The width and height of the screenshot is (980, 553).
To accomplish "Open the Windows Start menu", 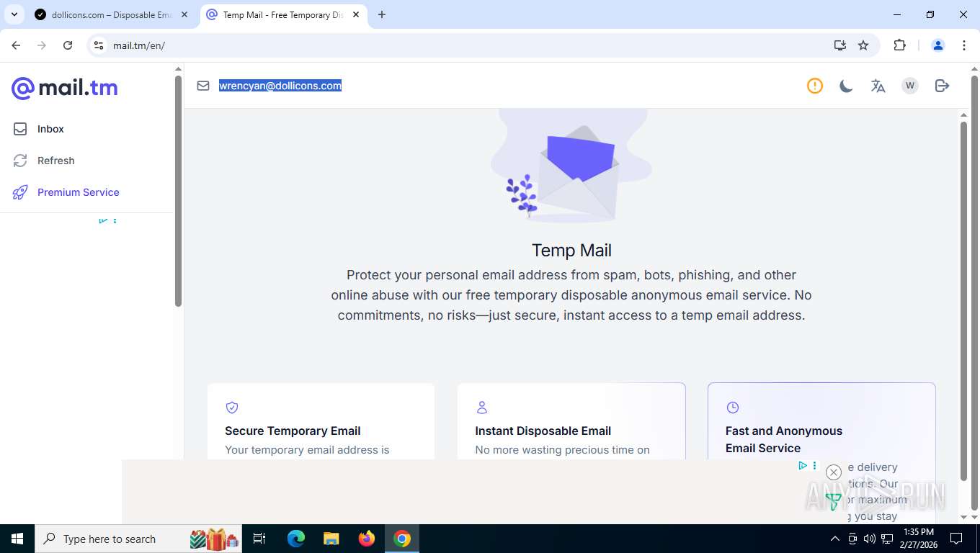I will pyautogui.click(x=17, y=539).
